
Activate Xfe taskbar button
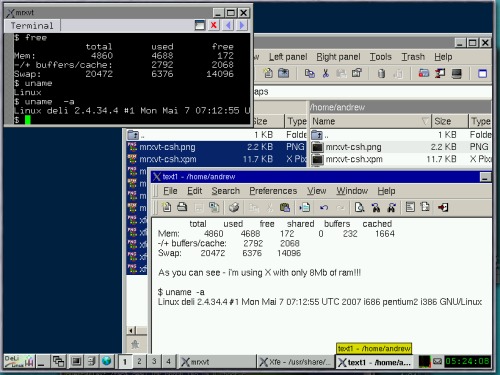[296, 362]
